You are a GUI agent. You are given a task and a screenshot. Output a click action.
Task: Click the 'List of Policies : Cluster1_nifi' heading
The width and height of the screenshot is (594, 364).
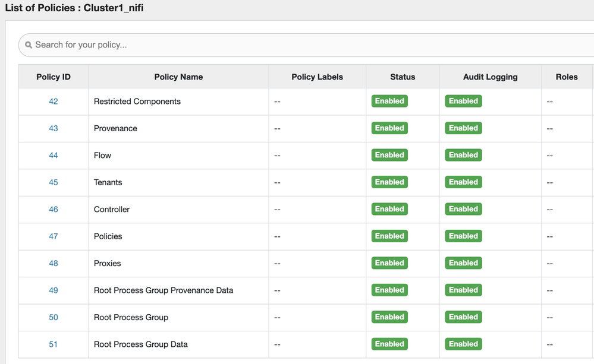(74, 8)
